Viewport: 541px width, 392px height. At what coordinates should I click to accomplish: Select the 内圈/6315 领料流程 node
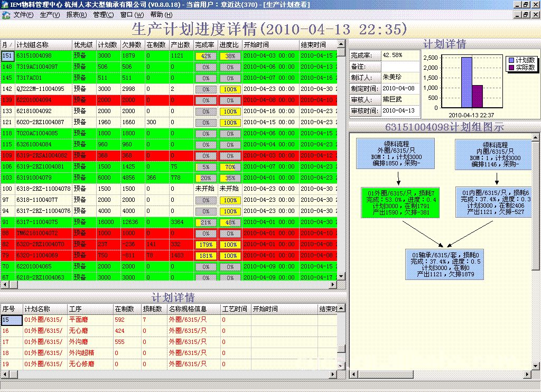[x=493, y=154]
